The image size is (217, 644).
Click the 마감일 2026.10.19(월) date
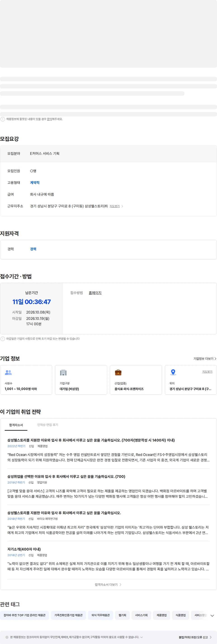coord(38,319)
